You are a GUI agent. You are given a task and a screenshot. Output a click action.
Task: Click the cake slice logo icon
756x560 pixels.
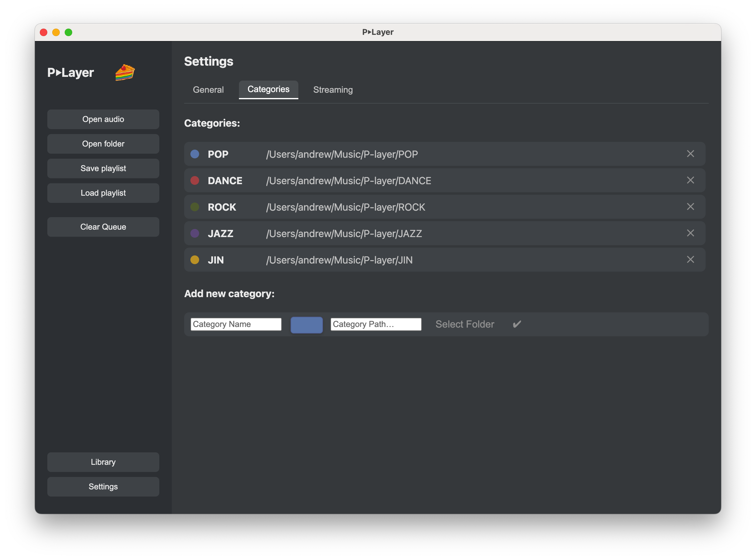click(x=125, y=72)
